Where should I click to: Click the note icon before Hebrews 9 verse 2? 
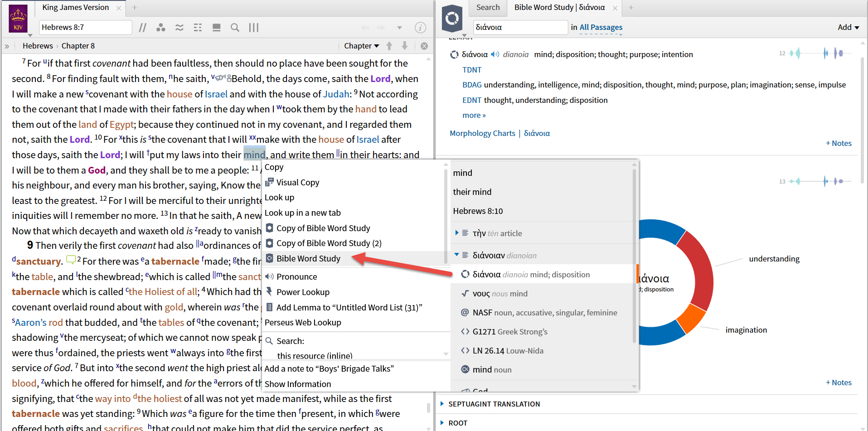(x=71, y=260)
